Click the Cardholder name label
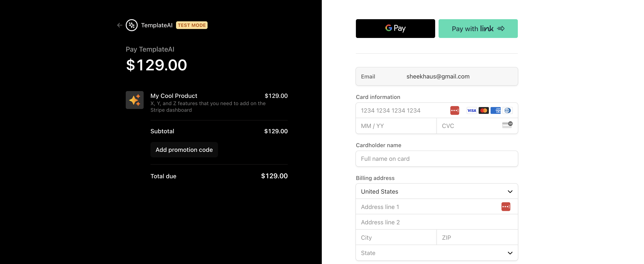Viewport: 644px width, 264px height. click(x=378, y=145)
